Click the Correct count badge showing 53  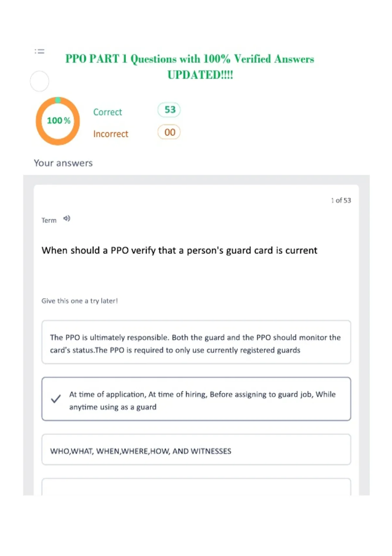point(169,110)
